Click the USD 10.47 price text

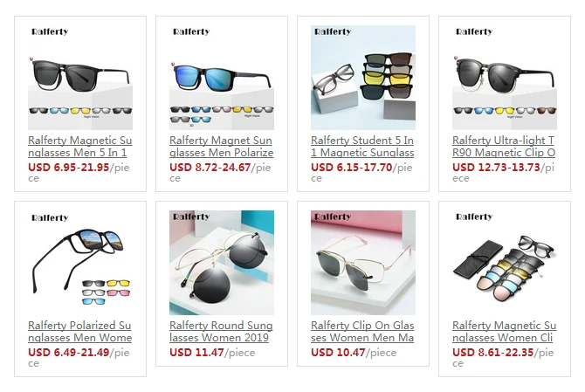(x=338, y=353)
